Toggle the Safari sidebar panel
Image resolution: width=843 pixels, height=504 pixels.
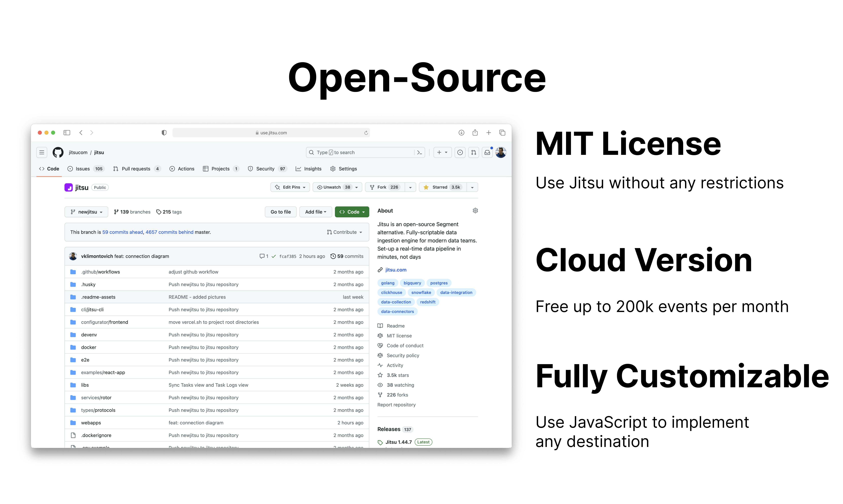pyautogui.click(x=67, y=132)
